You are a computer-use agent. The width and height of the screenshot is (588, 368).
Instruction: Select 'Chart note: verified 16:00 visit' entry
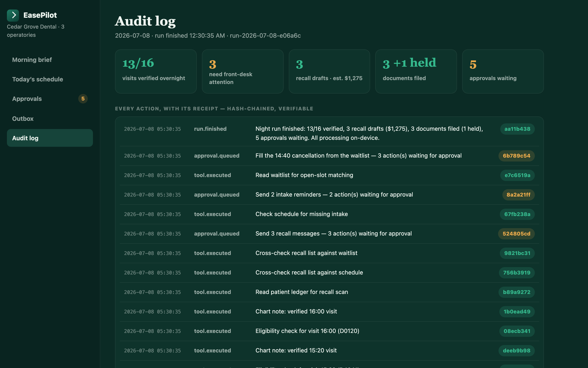click(x=296, y=311)
